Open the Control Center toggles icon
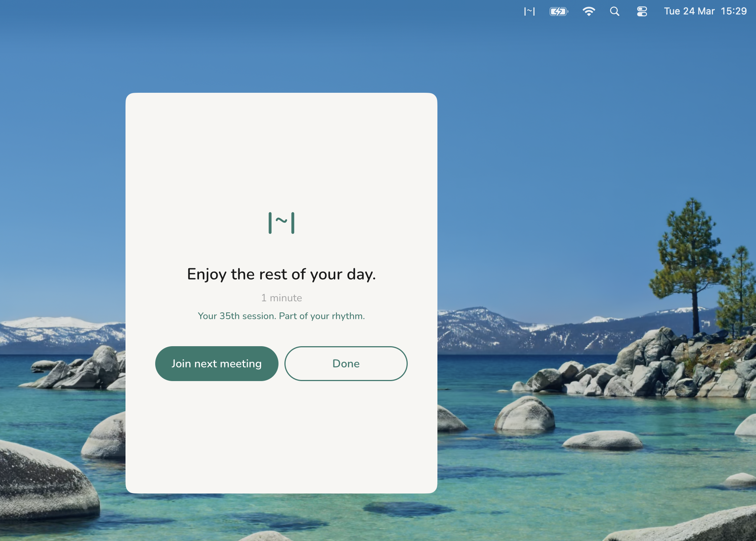The image size is (756, 541). [642, 12]
